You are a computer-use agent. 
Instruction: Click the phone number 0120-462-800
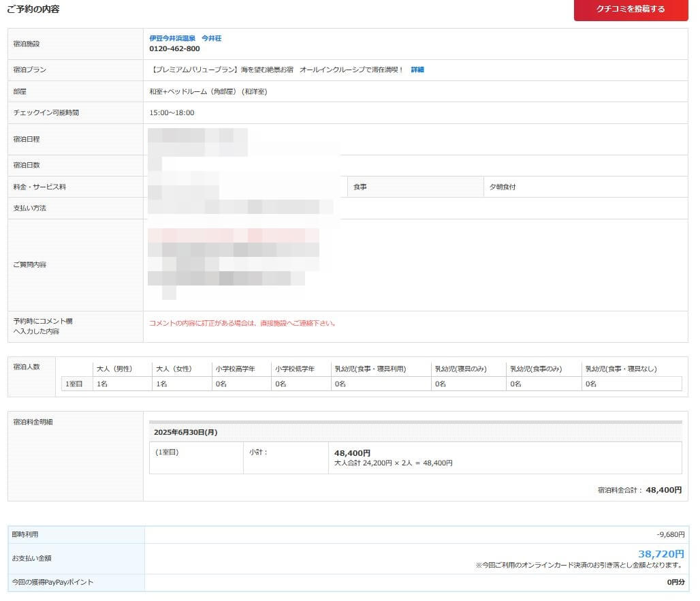(x=174, y=49)
